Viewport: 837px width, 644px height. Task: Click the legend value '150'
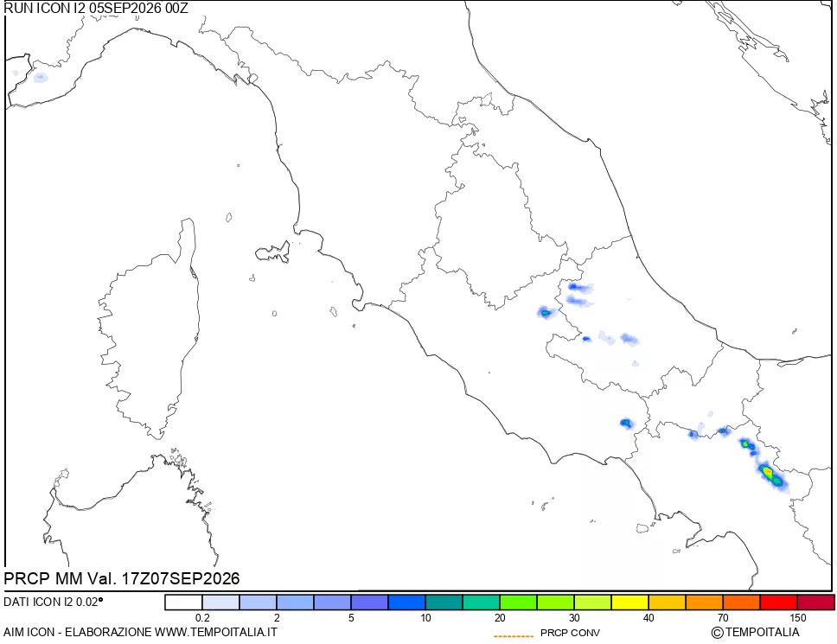[x=797, y=618]
